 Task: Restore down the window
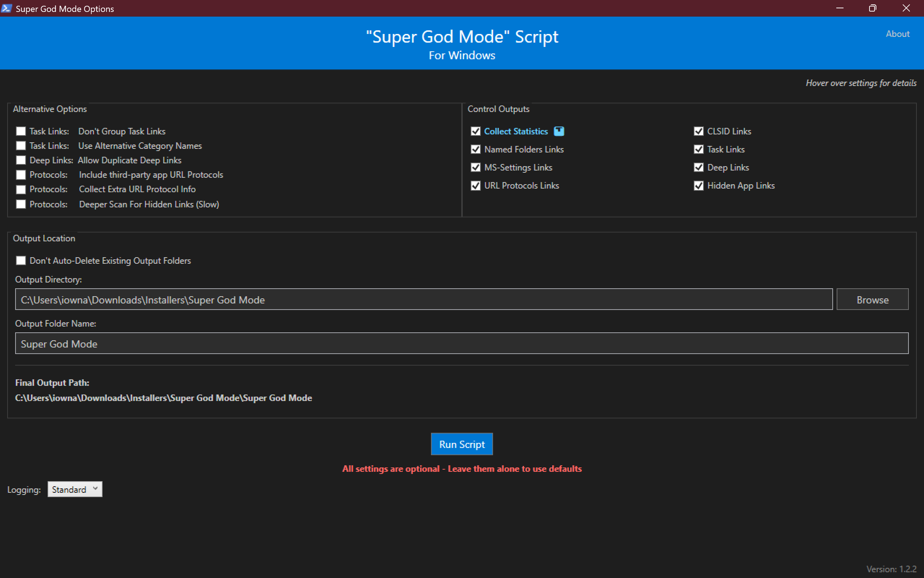[872, 8]
